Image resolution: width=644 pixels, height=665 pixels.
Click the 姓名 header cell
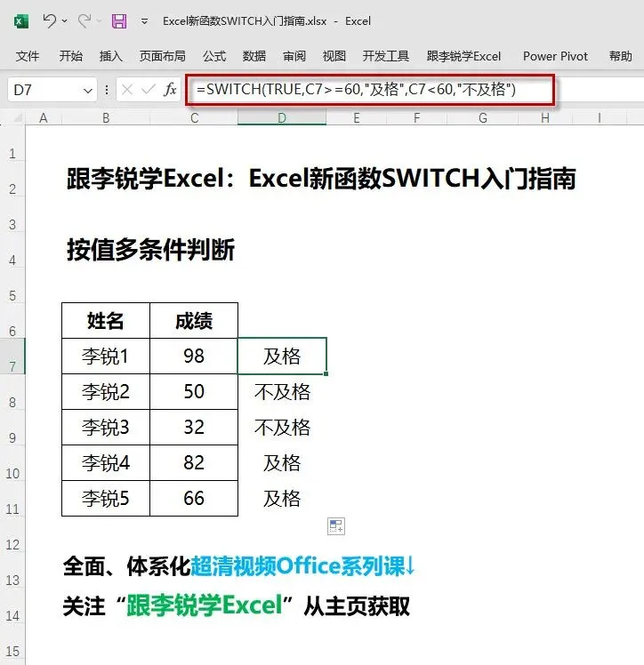click(x=106, y=321)
